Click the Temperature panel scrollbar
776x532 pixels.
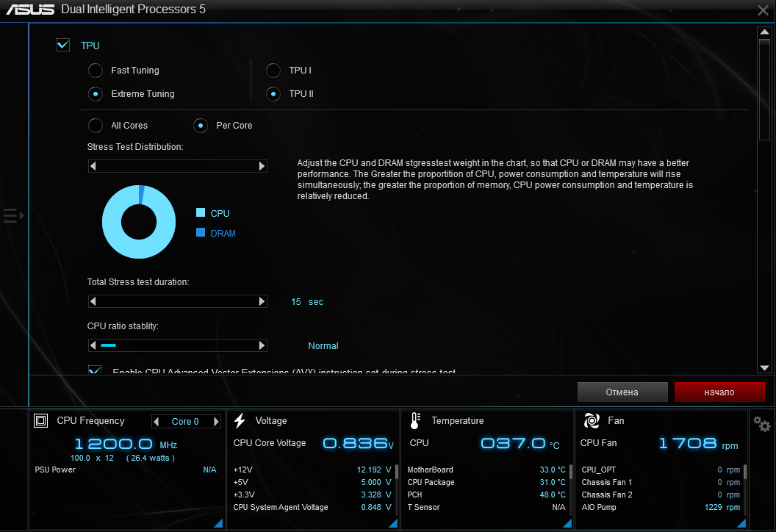pos(571,472)
